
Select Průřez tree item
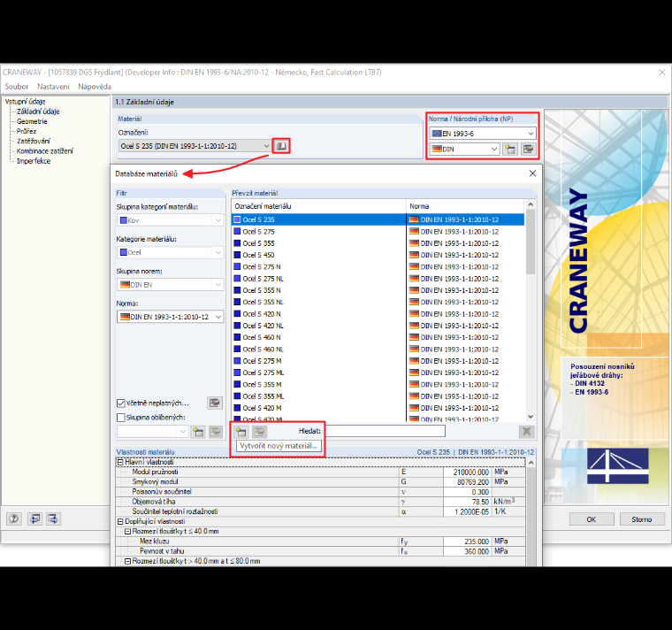(x=27, y=131)
